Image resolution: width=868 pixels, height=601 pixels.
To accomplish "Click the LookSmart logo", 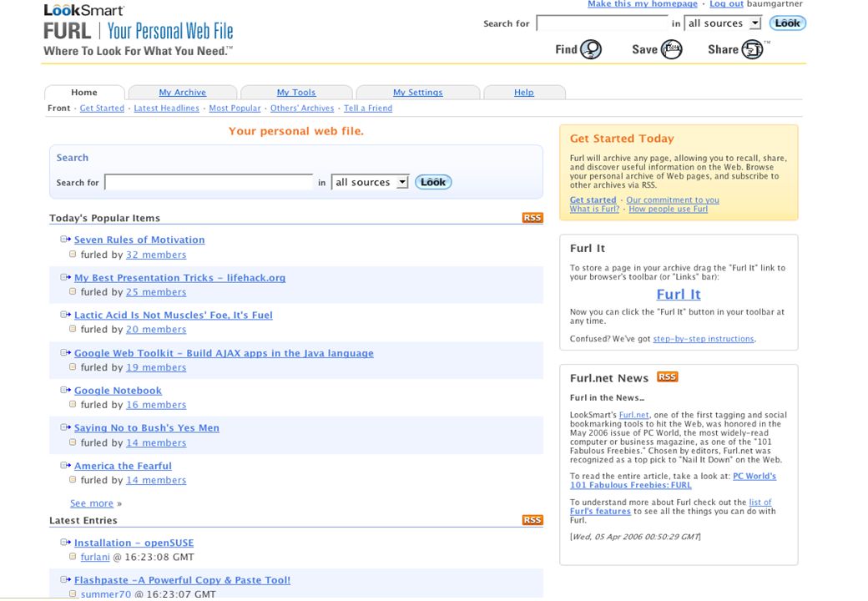I will tap(84, 10).
